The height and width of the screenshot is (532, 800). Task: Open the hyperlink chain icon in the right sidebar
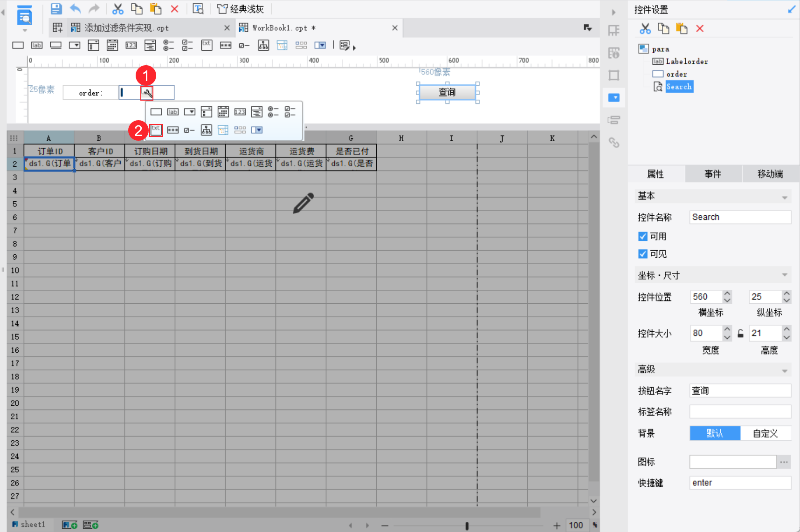[614, 143]
